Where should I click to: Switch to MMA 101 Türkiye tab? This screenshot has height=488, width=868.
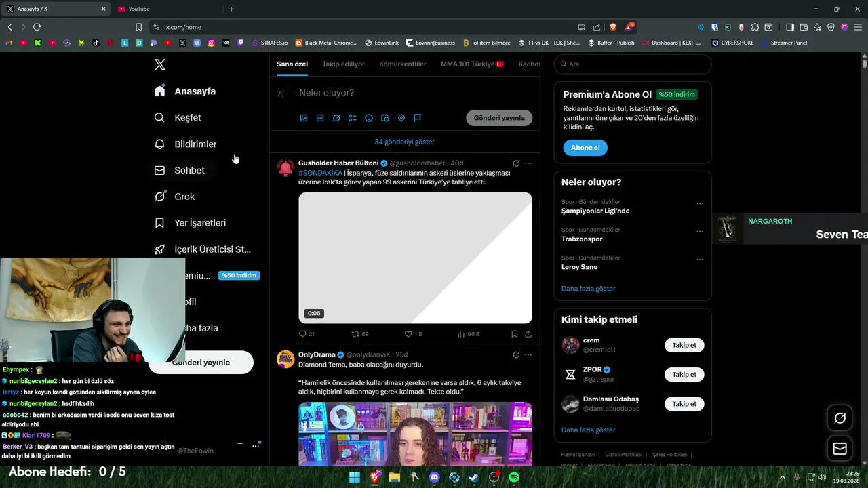click(x=472, y=64)
